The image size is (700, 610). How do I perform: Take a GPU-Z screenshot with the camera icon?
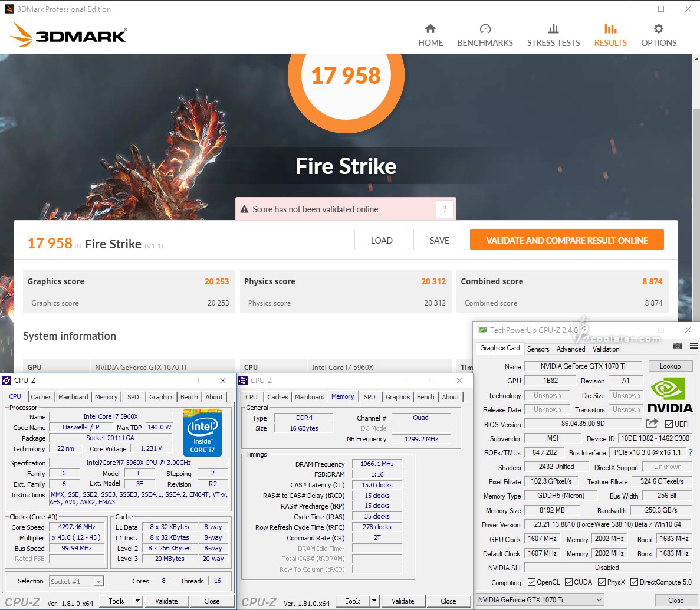click(677, 346)
